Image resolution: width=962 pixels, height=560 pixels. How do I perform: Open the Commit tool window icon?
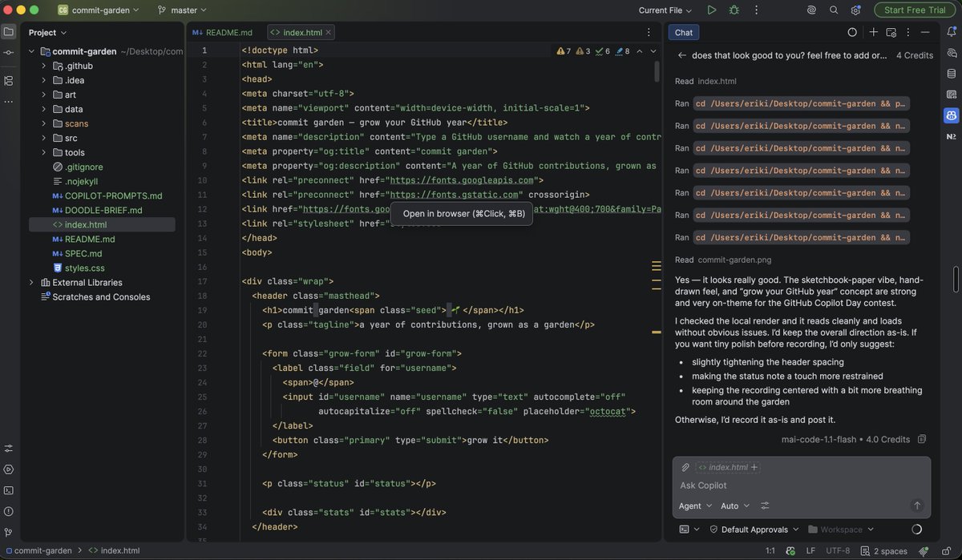(x=9, y=52)
